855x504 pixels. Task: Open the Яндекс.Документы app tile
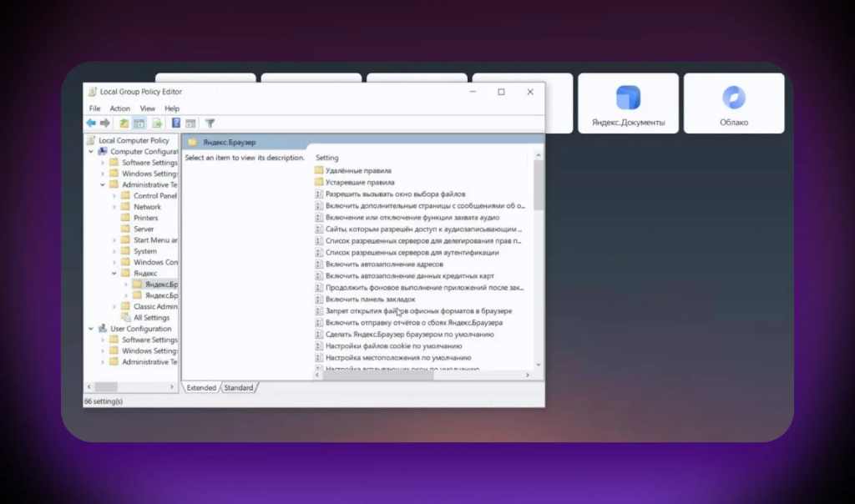coord(628,103)
